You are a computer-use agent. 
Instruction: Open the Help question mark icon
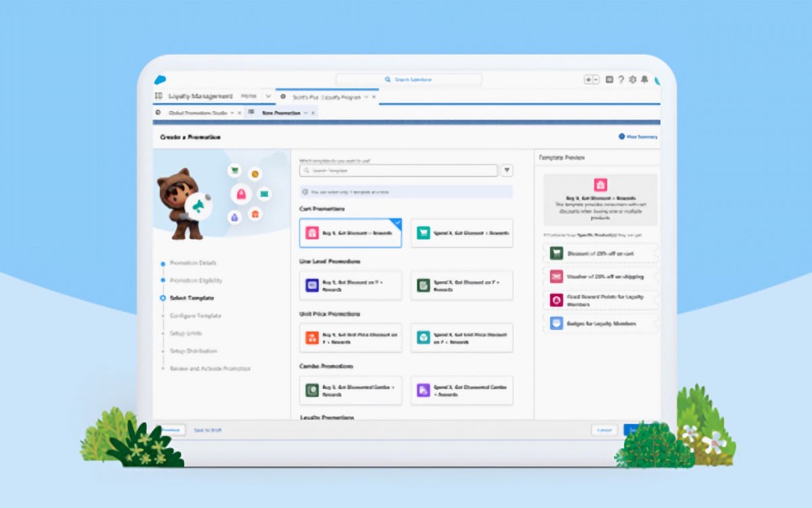point(621,79)
